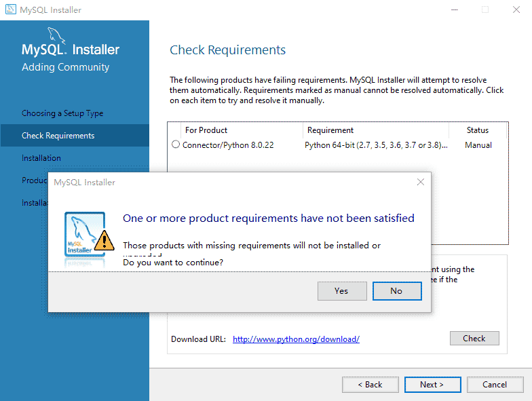Click the Connector/Python 8.0.22 product row
The width and height of the screenshot is (532, 401).
[x=337, y=145]
